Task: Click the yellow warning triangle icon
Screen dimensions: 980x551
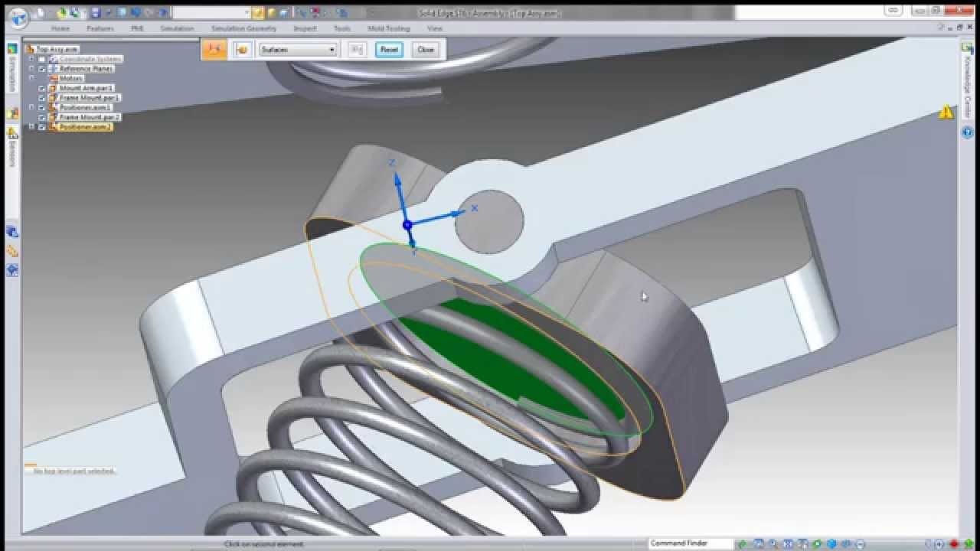Action: point(946,112)
